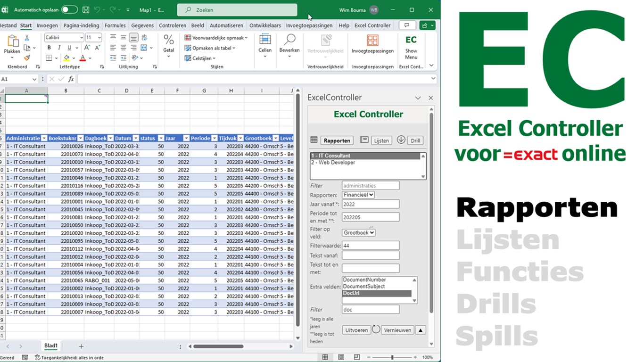644x362 pixels.
Task: Open the Excel Controller ribbon tab
Action: pos(372,25)
